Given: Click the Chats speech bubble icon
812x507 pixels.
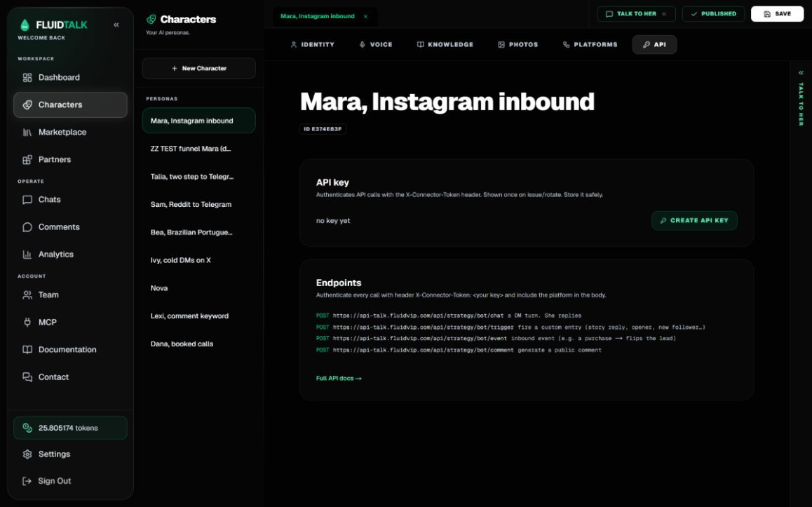Looking at the screenshot, I should click(27, 200).
